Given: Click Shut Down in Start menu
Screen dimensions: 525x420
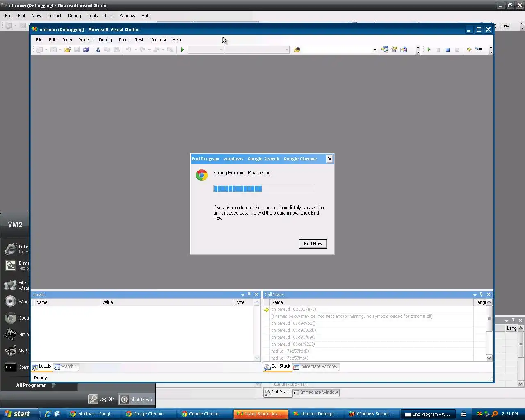Looking at the screenshot, I should pos(136,399).
